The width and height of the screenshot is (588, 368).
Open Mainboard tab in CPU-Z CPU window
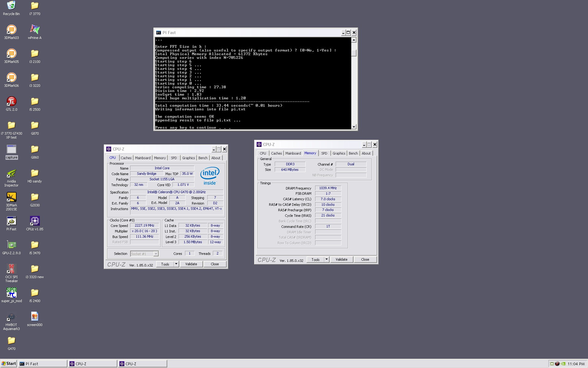click(143, 158)
